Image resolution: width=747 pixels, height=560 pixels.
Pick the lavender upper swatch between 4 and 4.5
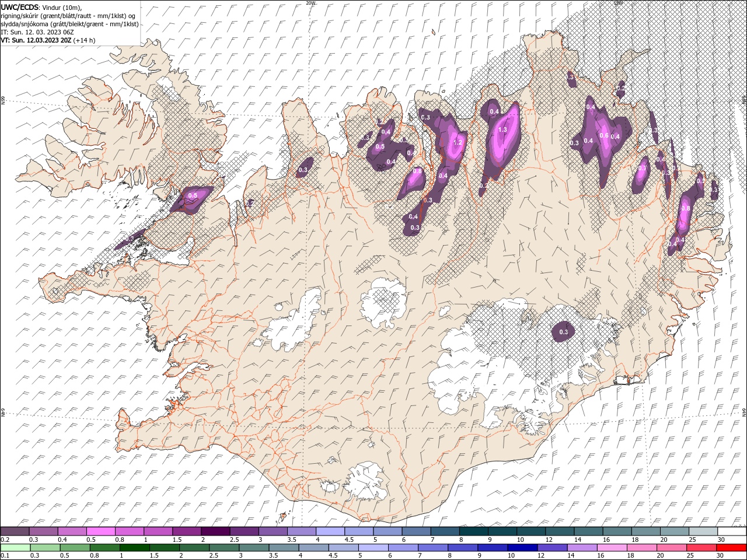coord(330,531)
